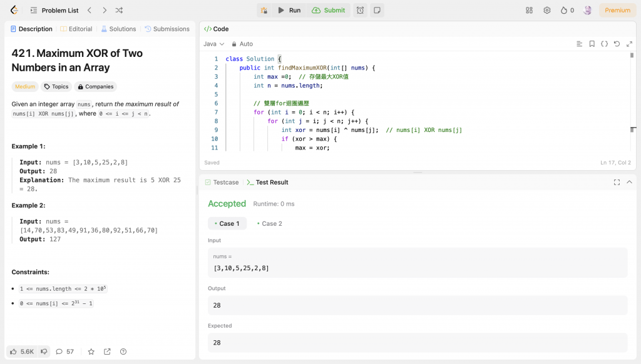
Task: Start the alarm clock timer
Action: click(x=360, y=10)
